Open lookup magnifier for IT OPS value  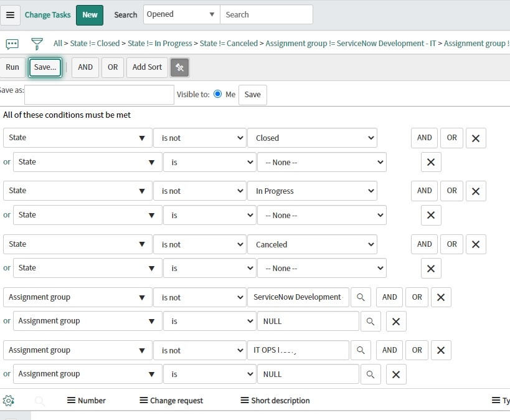pos(361,350)
